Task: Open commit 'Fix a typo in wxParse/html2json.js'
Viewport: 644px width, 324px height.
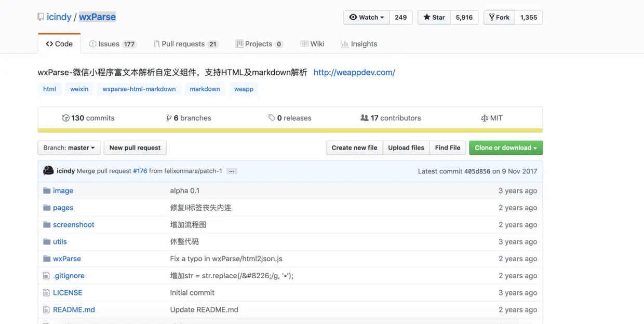Action: pyautogui.click(x=226, y=259)
